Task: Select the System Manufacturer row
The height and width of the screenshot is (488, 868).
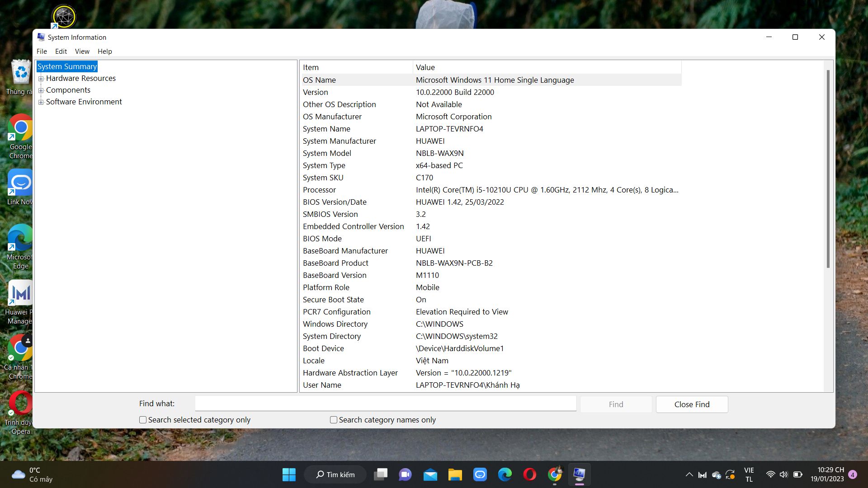Action: pyautogui.click(x=491, y=141)
